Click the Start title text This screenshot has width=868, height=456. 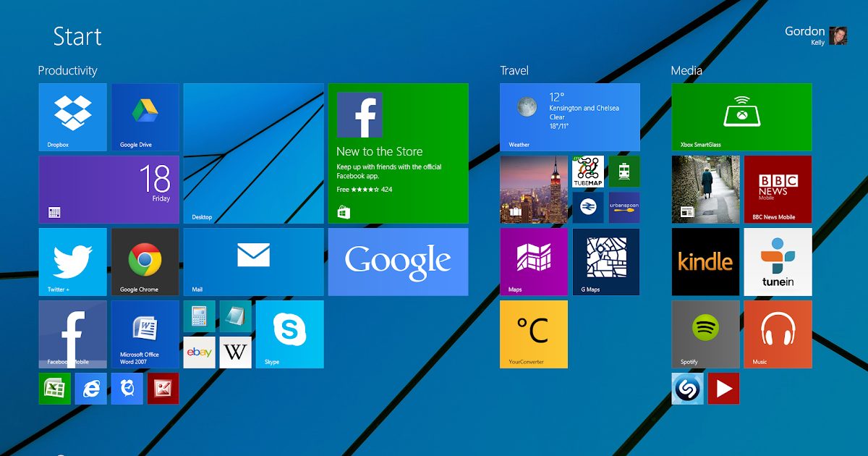(77, 36)
